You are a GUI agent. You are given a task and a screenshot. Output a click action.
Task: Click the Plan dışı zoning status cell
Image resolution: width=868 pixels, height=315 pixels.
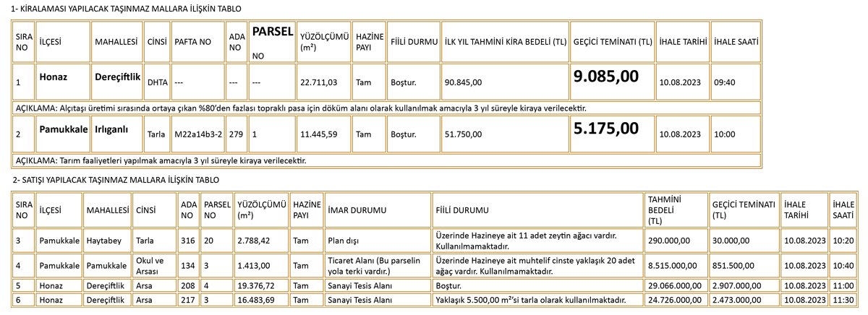point(344,239)
